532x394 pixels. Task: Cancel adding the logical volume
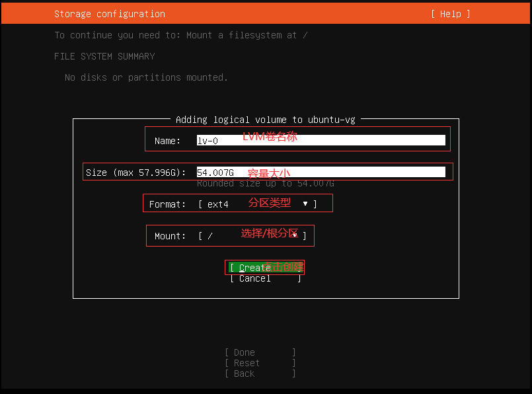point(264,278)
